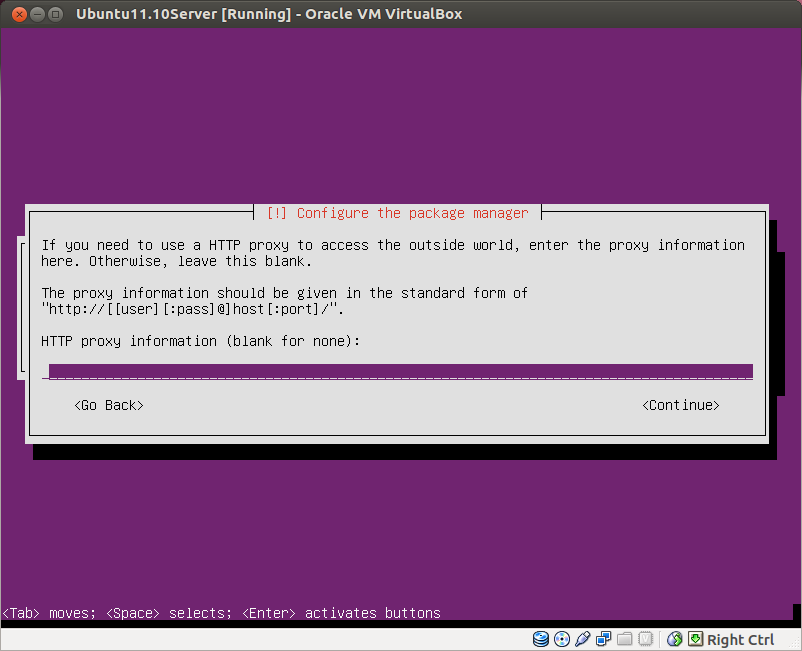
Task: Click the virtualization features chip icon
Action: (x=645, y=638)
